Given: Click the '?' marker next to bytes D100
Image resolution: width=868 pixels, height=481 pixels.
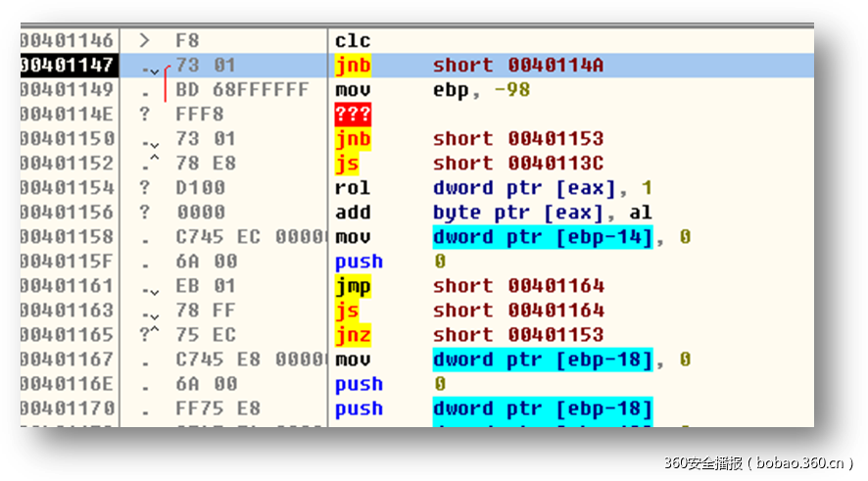Looking at the screenshot, I should [x=145, y=188].
